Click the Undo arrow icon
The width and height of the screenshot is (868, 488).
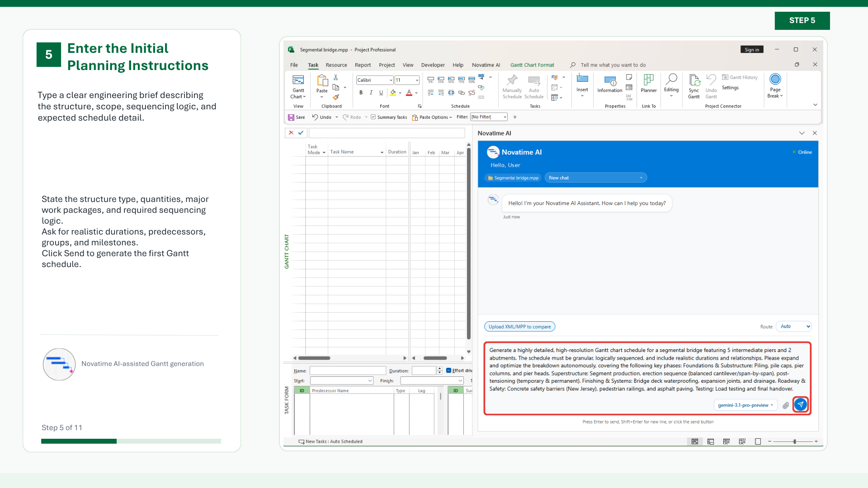pos(315,117)
